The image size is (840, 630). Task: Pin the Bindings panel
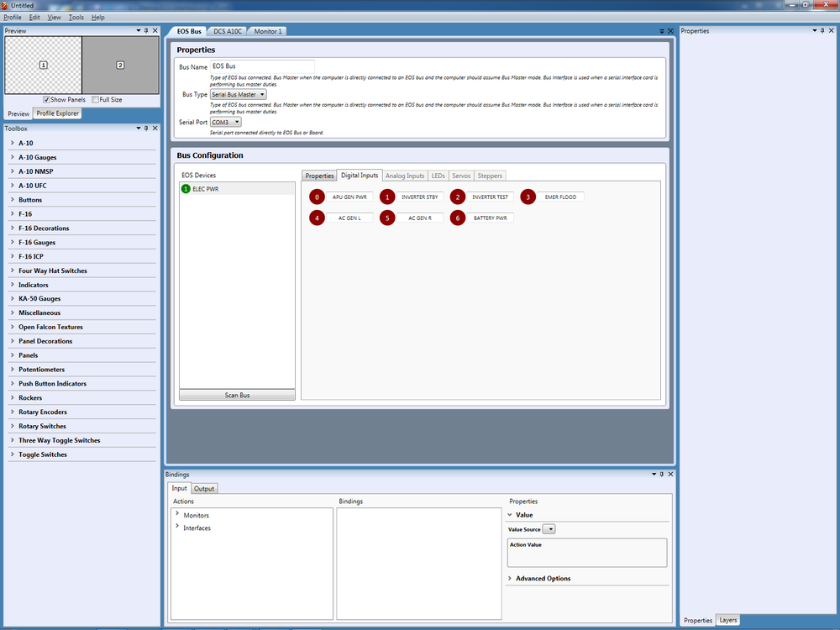coord(662,474)
